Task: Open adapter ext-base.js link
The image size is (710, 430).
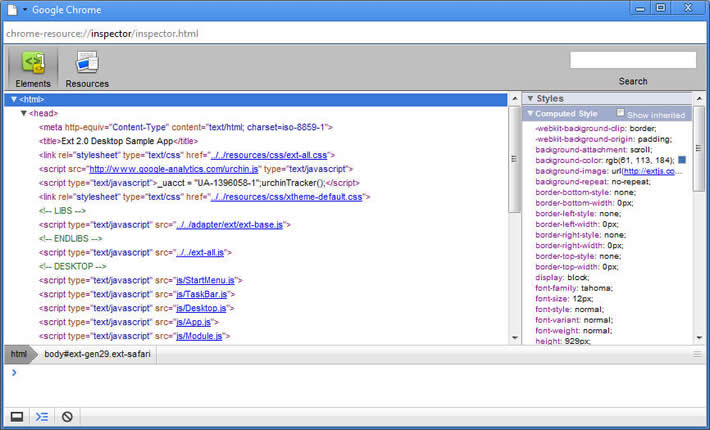Action: [x=230, y=225]
